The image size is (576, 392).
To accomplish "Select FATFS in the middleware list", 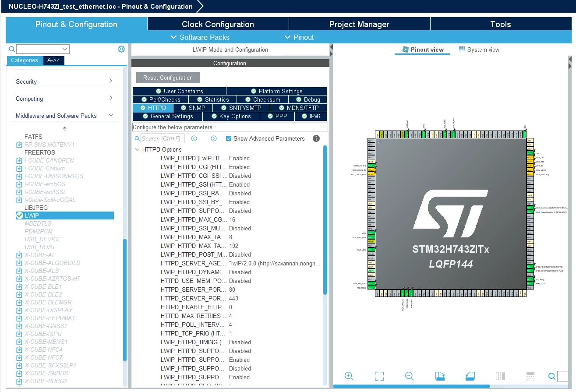I will [33, 137].
